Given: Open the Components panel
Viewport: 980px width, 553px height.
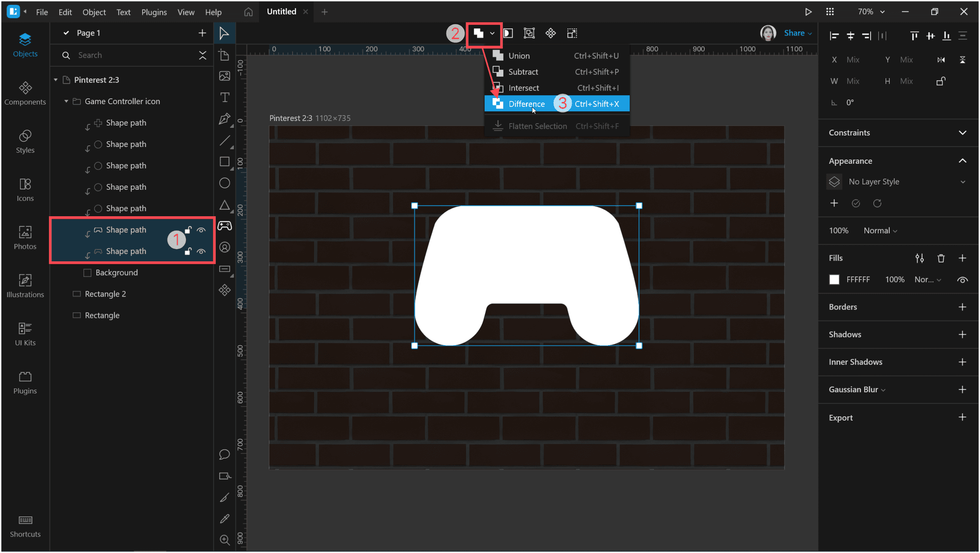Looking at the screenshot, I should (25, 92).
